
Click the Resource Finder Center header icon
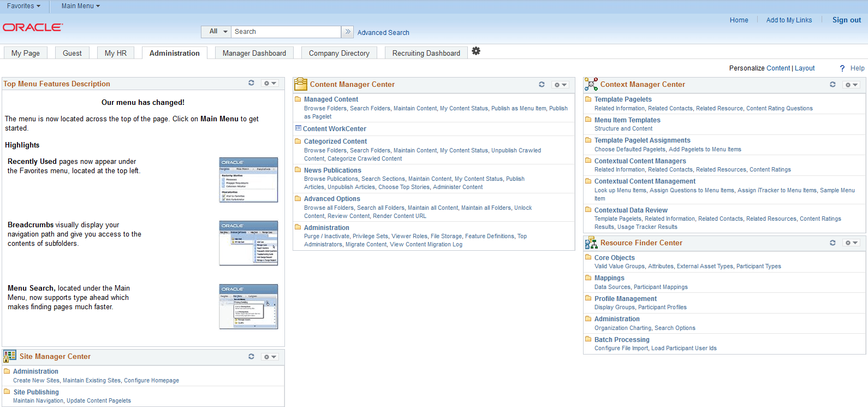click(591, 243)
